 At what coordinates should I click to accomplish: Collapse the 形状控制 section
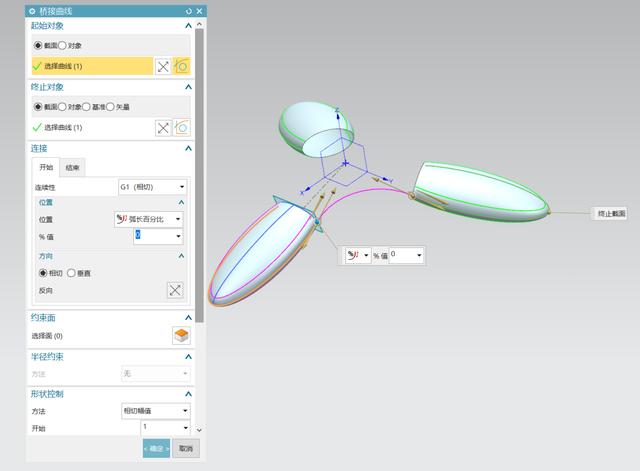(x=188, y=394)
